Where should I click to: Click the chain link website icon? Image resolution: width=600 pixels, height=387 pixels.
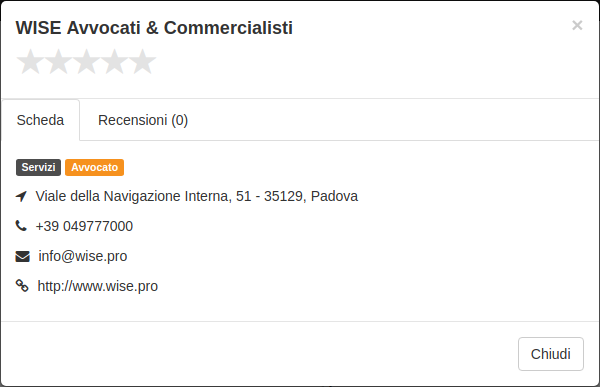coord(22,286)
